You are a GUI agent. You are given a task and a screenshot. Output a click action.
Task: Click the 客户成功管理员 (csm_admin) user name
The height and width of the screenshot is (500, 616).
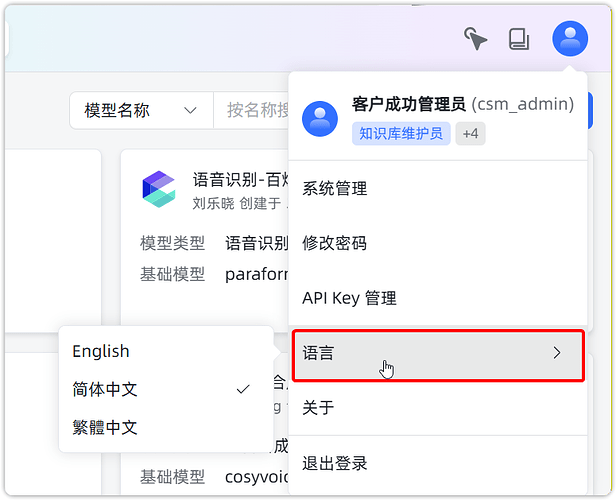[x=463, y=104]
